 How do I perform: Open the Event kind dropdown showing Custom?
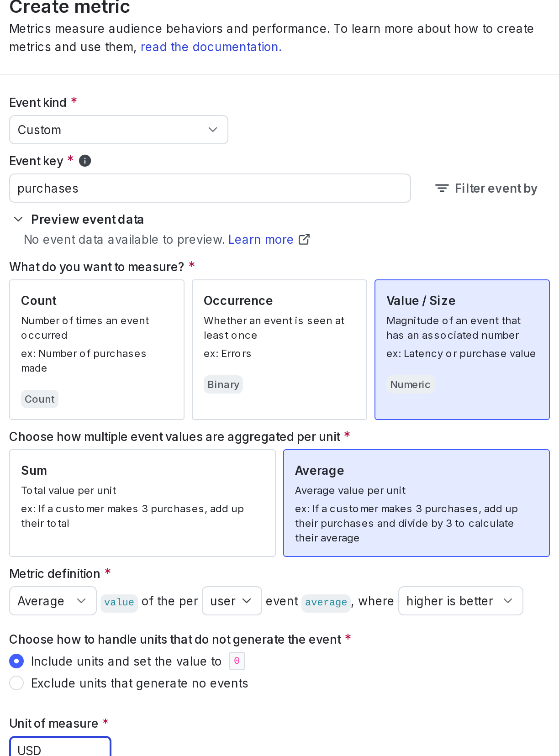[118, 130]
